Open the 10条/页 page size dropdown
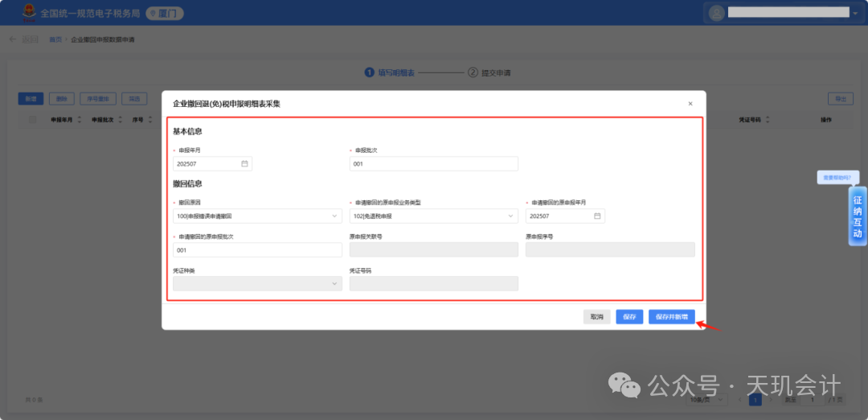 coord(707,400)
